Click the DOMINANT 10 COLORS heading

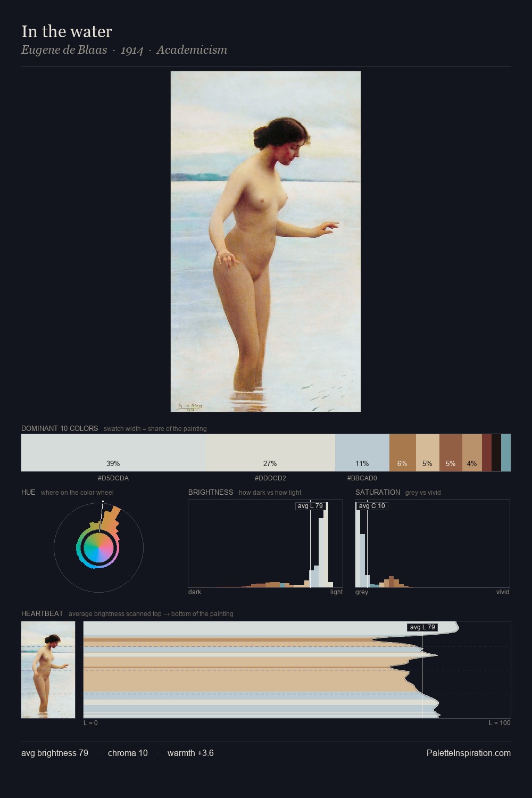point(60,428)
